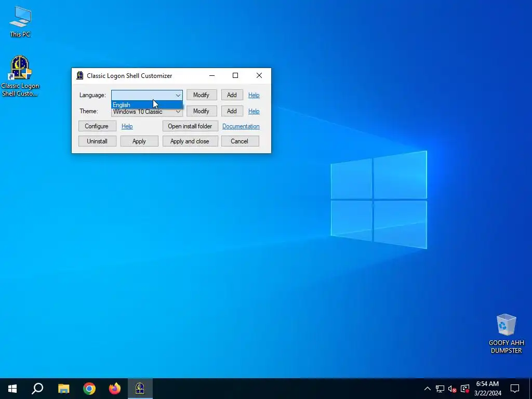Open the Documentation link
Viewport: 532px width, 399px height.
tap(241, 126)
